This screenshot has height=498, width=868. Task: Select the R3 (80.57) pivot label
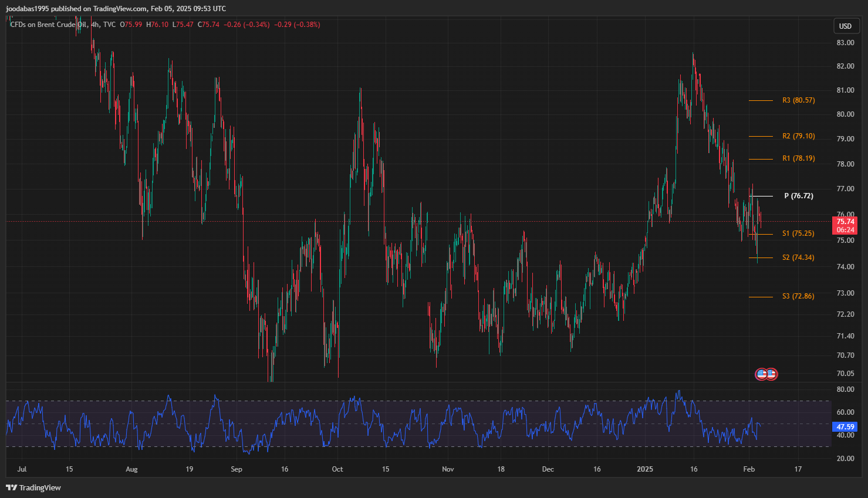(798, 100)
